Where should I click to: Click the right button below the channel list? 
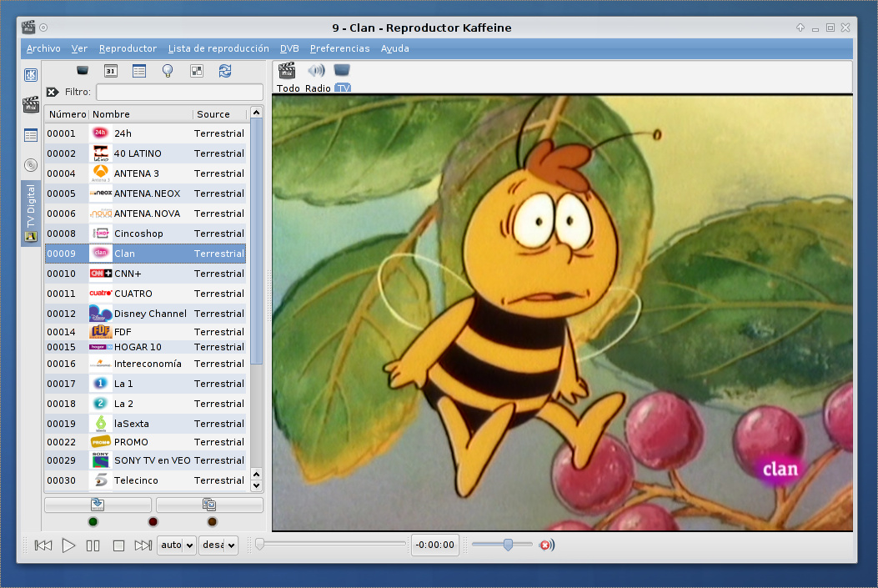pos(209,505)
